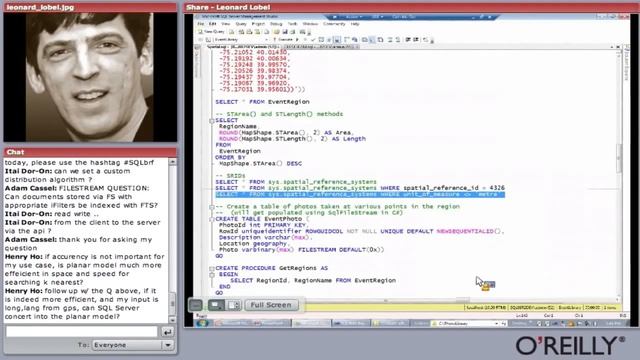Image resolution: width=640 pixels, height=360 pixels.
Task: Open the Debug menu
Action: 276,24
